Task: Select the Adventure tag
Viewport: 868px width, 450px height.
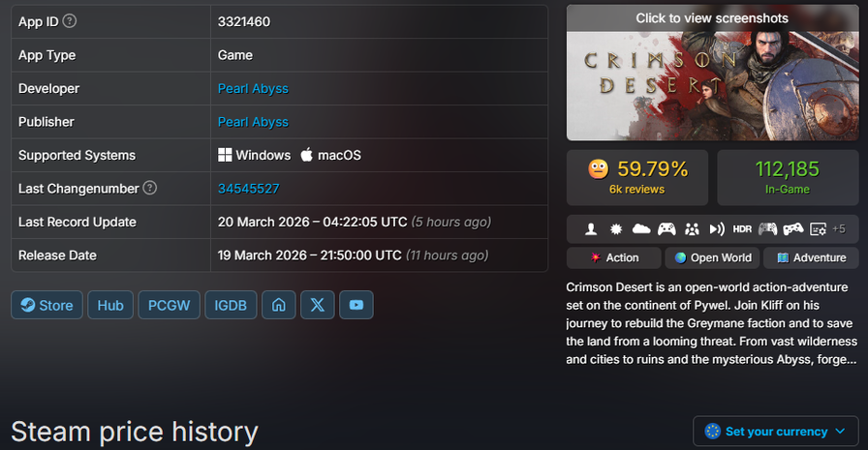Action: (811, 257)
